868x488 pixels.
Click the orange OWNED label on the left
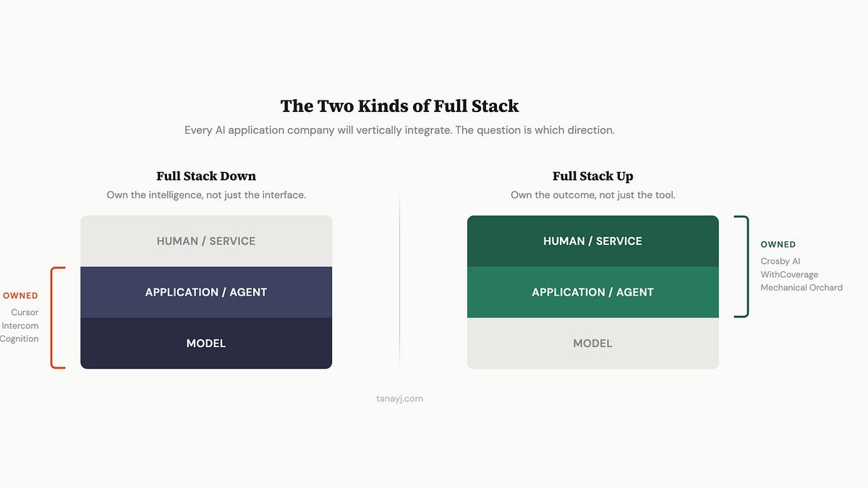point(20,295)
